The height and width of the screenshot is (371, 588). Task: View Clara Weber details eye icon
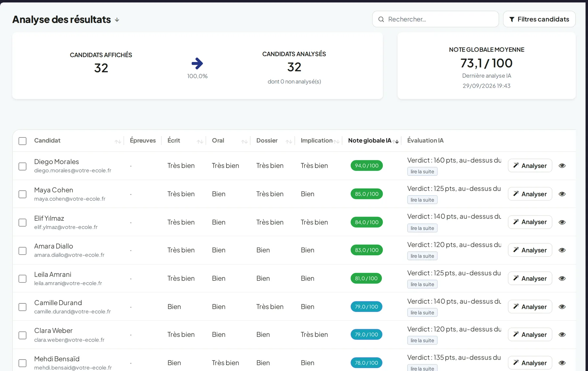click(562, 334)
